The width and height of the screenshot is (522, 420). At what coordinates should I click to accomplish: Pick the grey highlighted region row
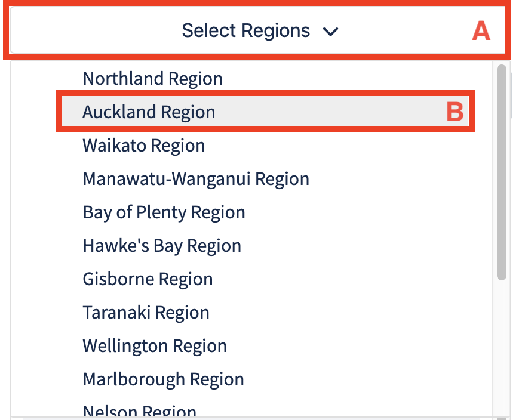[x=266, y=112]
